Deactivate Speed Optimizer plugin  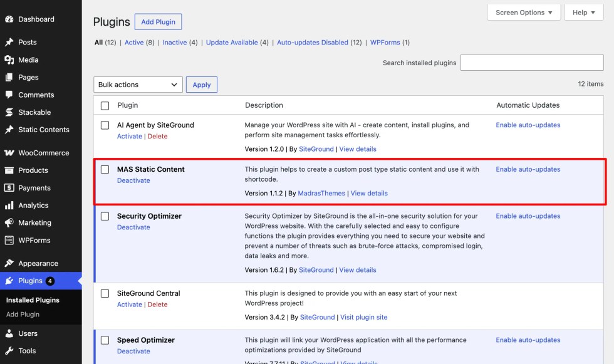point(133,351)
